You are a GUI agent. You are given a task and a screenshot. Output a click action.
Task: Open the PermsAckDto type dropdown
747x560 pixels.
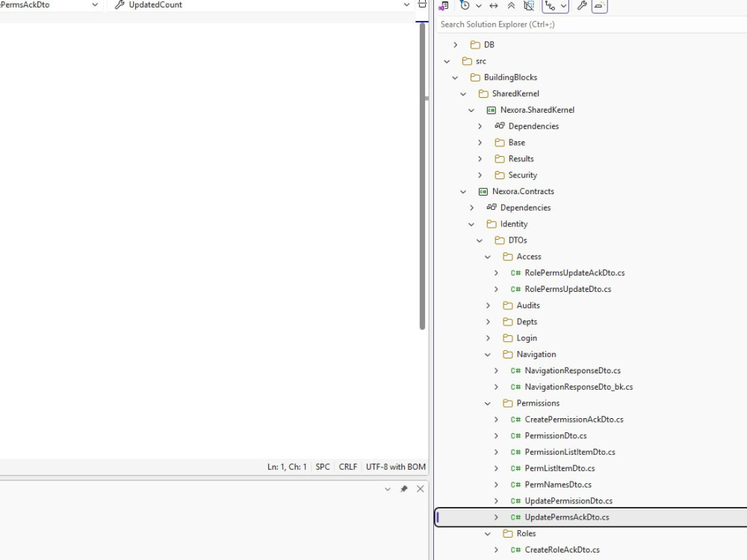point(95,4)
